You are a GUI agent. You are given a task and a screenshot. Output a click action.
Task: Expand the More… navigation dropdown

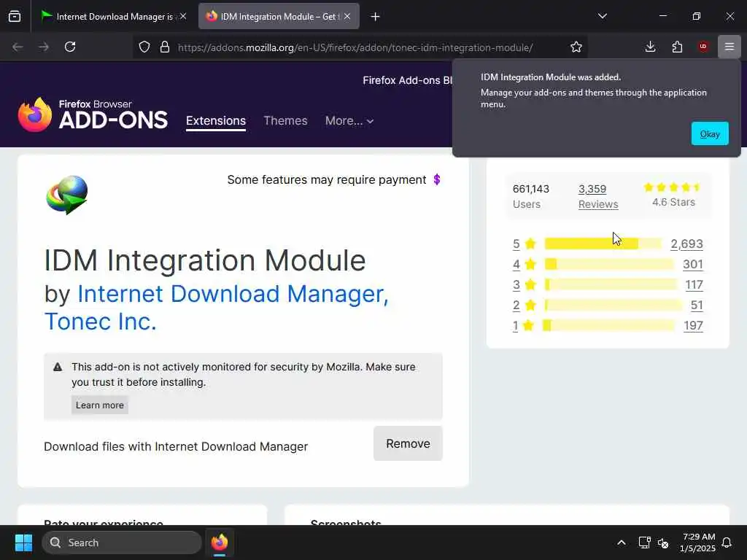349,121
